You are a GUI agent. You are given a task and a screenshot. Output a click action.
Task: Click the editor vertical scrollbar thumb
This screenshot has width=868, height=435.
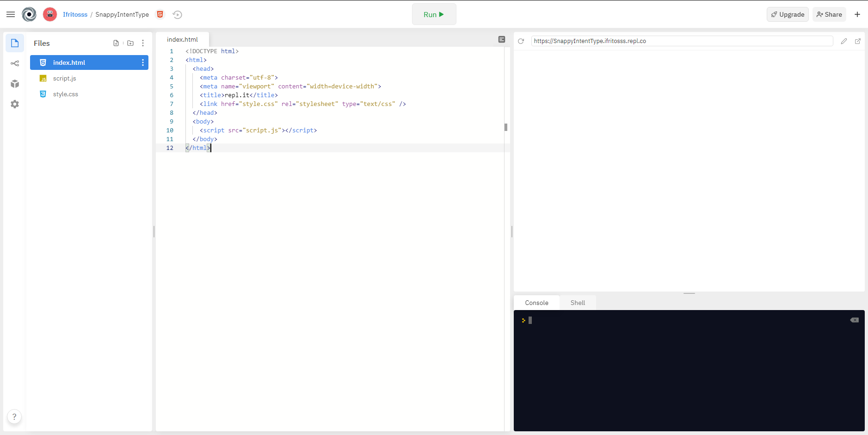[506, 127]
